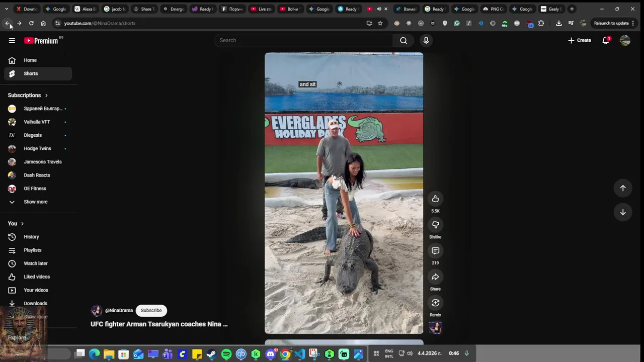Open Steam from the taskbar
The height and width of the screenshot is (362, 644).
click(211, 354)
